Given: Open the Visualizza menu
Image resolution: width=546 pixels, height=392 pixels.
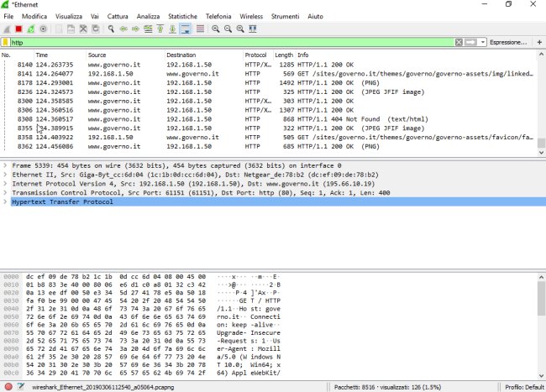Looking at the screenshot, I should (x=69, y=16).
